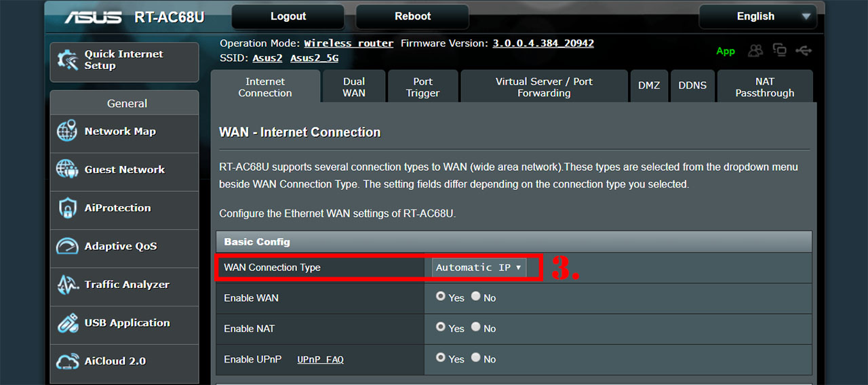The height and width of the screenshot is (385, 868).
Task: Open AiProtection shield icon
Action: [67, 208]
